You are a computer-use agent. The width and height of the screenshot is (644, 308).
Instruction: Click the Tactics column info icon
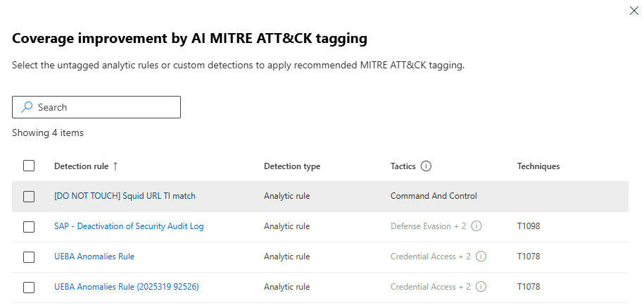point(427,166)
